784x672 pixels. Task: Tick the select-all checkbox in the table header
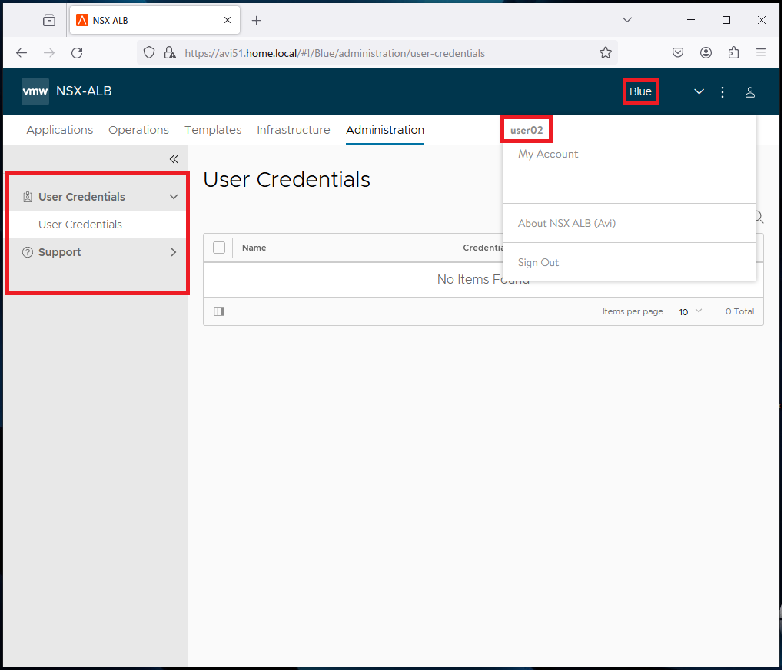pyautogui.click(x=219, y=248)
